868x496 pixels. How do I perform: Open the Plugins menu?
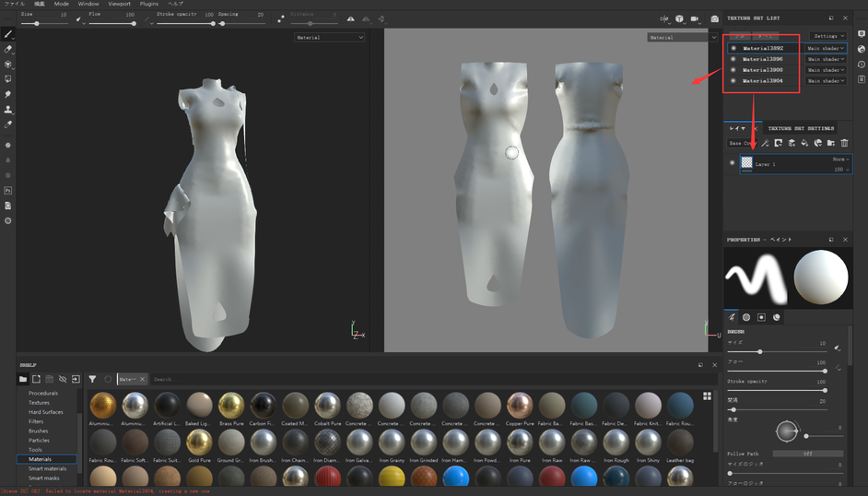click(x=148, y=4)
